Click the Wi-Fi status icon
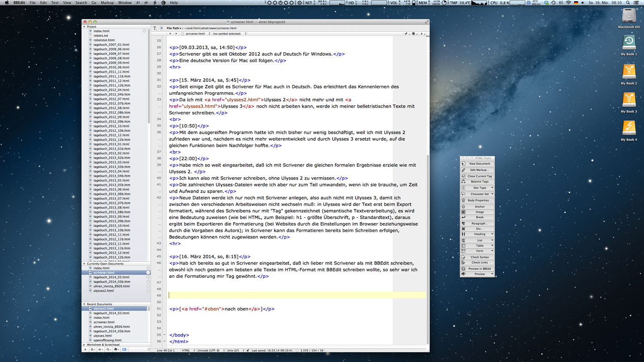 pos(568,3)
